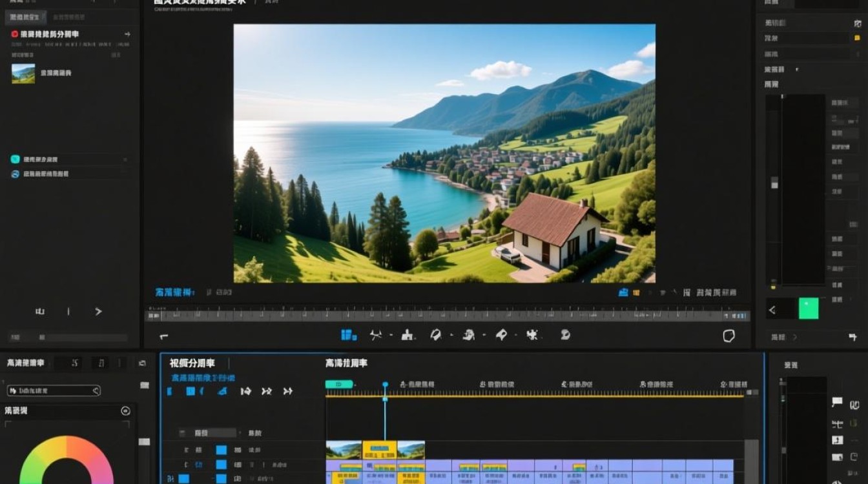Click the red circle icon in left panel
868x484 pixels.
(x=15, y=34)
